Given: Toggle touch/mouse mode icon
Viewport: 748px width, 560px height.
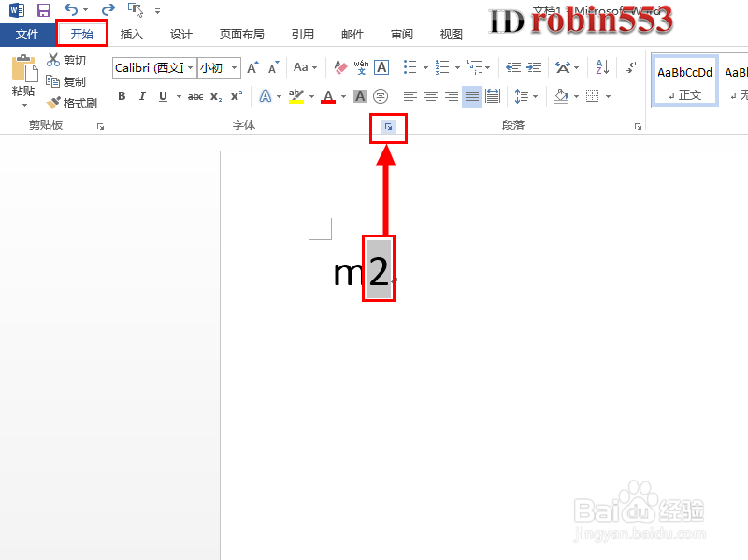Looking at the screenshot, I should 136,10.
